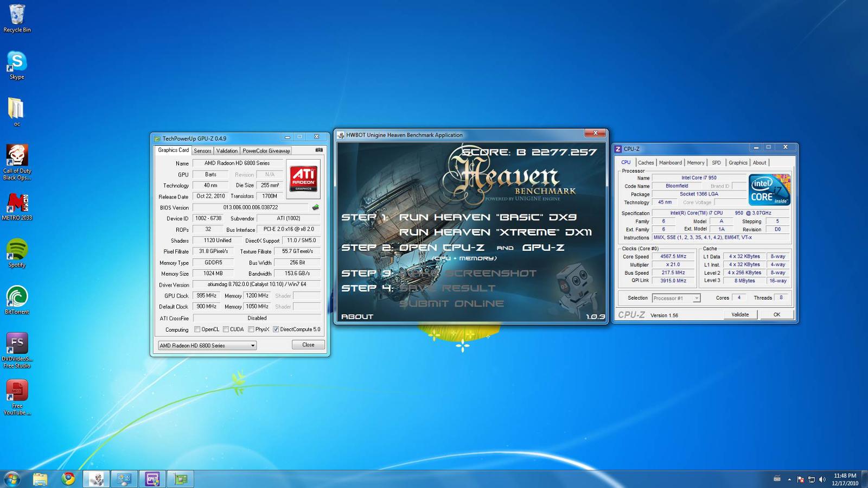Click the HWBOT Heaven taskbar button

[x=96, y=479]
